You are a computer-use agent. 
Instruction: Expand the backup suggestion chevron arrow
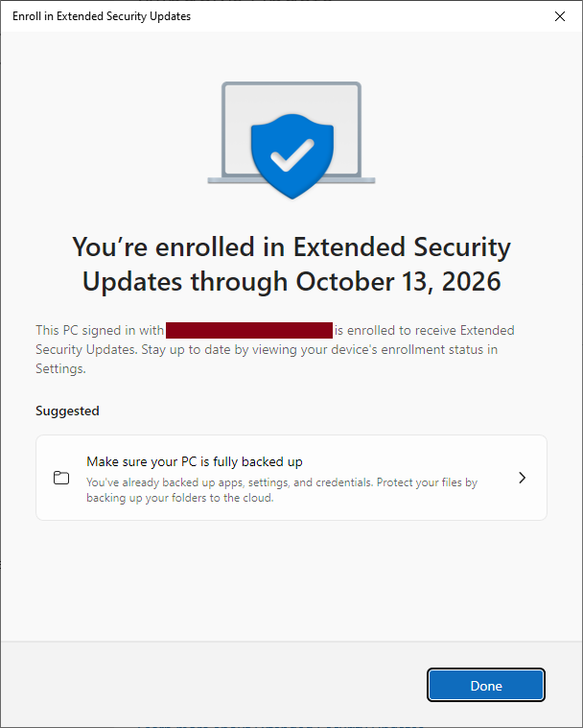coord(522,478)
